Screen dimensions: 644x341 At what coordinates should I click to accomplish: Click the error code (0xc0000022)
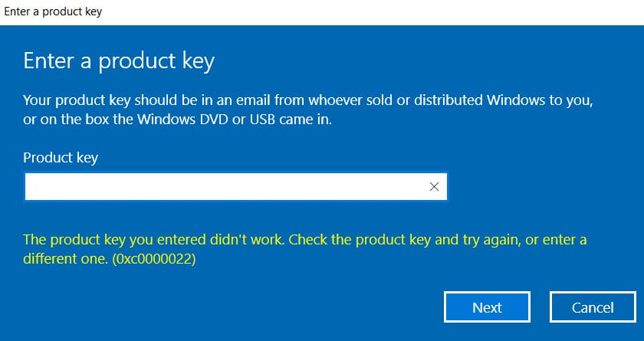(153, 260)
